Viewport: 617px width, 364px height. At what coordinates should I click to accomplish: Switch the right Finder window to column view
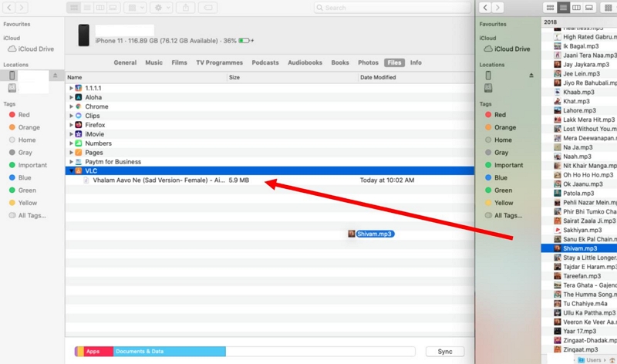[576, 8]
